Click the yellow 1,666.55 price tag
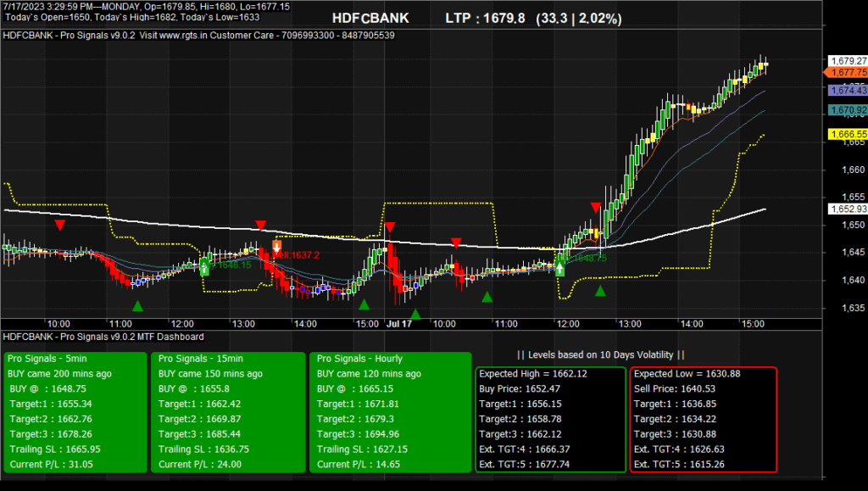 point(848,134)
